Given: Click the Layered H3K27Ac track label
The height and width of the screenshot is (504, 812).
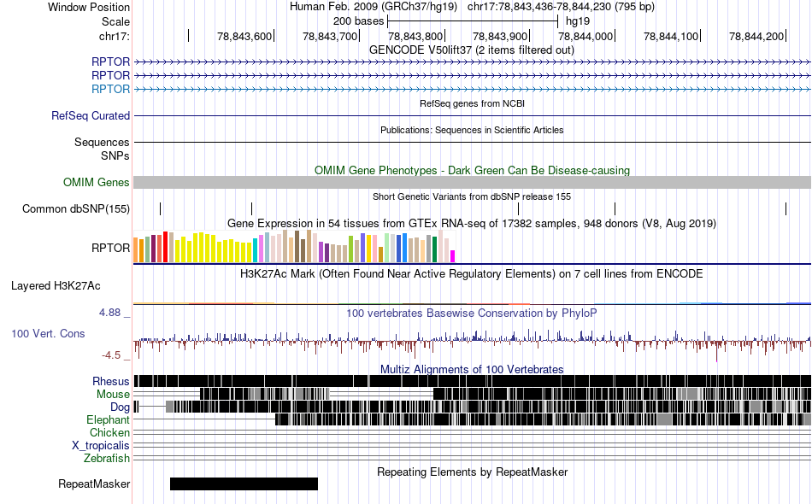Looking at the screenshot, I should [x=56, y=285].
